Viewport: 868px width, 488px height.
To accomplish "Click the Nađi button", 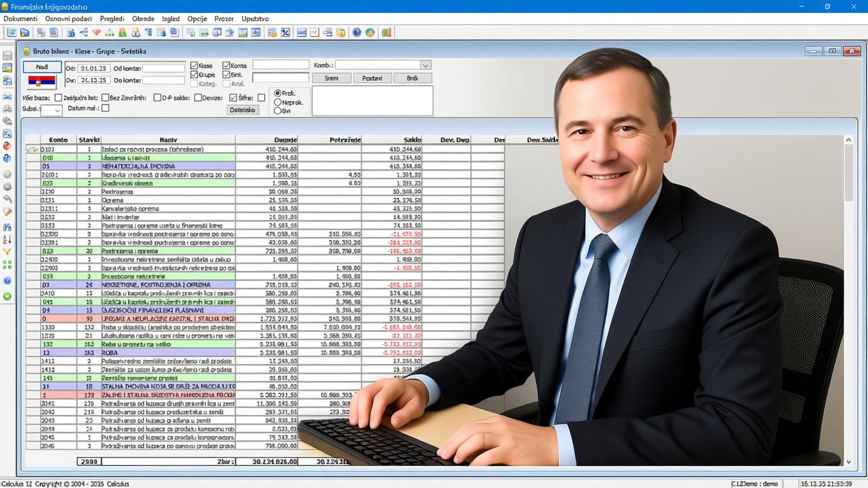I will 42,67.
